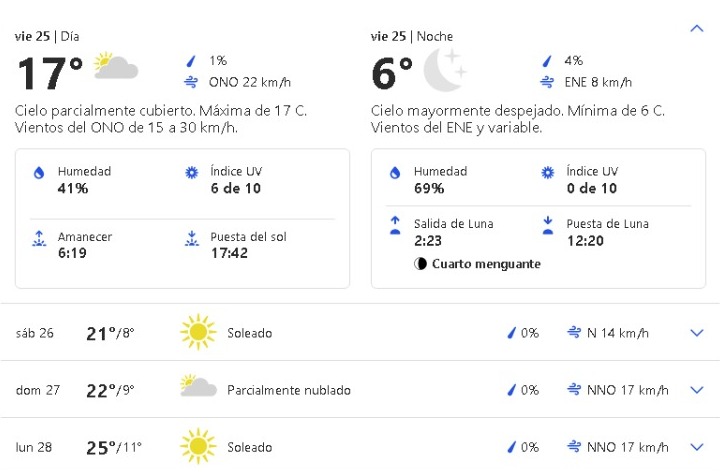The height and width of the screenshot is (472, 720).
Task: Click the wind icon beside ONO 22 km/h
Action: pos(191,82)
